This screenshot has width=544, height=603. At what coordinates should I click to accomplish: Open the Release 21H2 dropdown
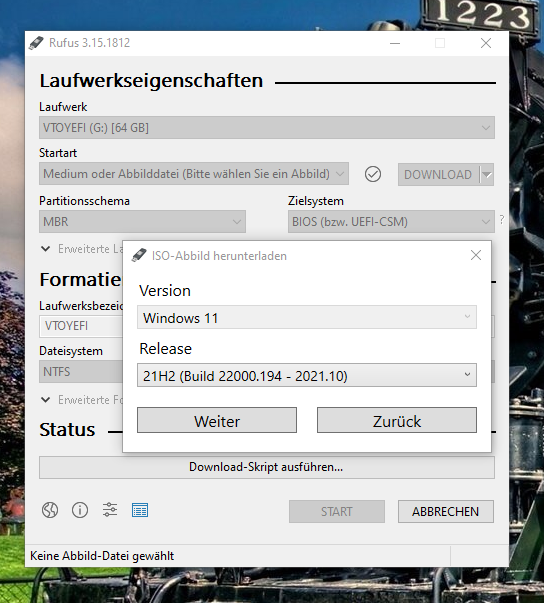point(307,375)
